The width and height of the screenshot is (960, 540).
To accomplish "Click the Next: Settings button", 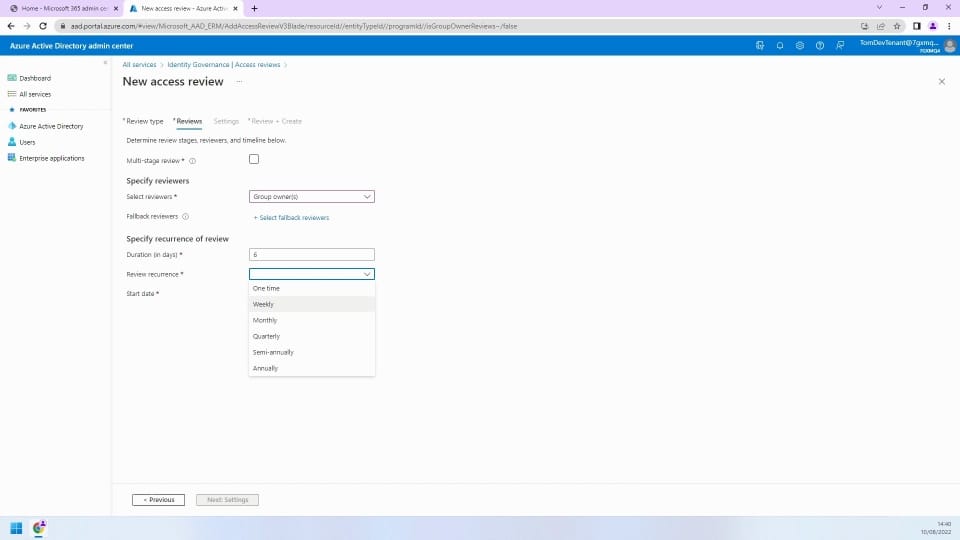I will click(x=227, y=500).
